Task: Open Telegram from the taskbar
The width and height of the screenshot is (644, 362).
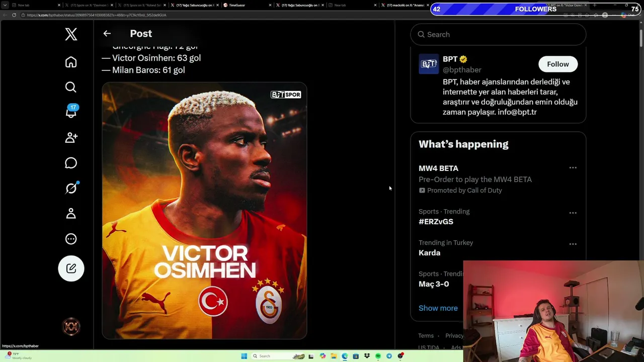Action: click(x=389, y=356)
